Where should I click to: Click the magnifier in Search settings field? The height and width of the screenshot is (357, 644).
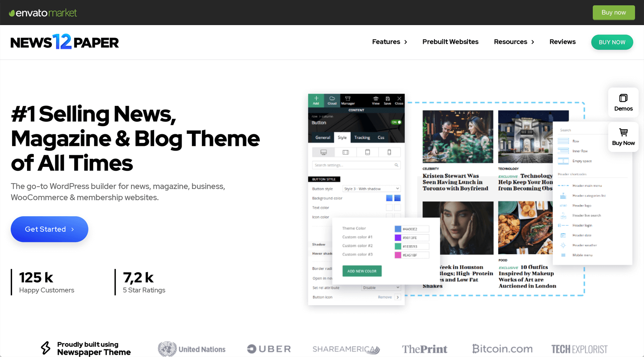click(396, 165)
